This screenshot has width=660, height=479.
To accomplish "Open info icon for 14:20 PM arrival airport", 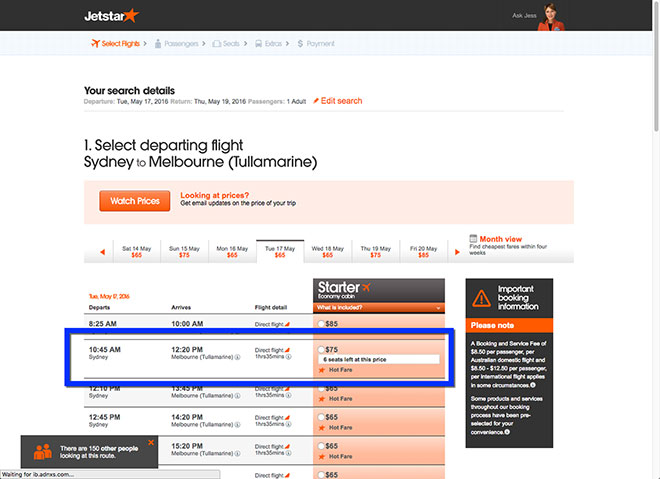I will pyautogui.click(x=237, y=425).
